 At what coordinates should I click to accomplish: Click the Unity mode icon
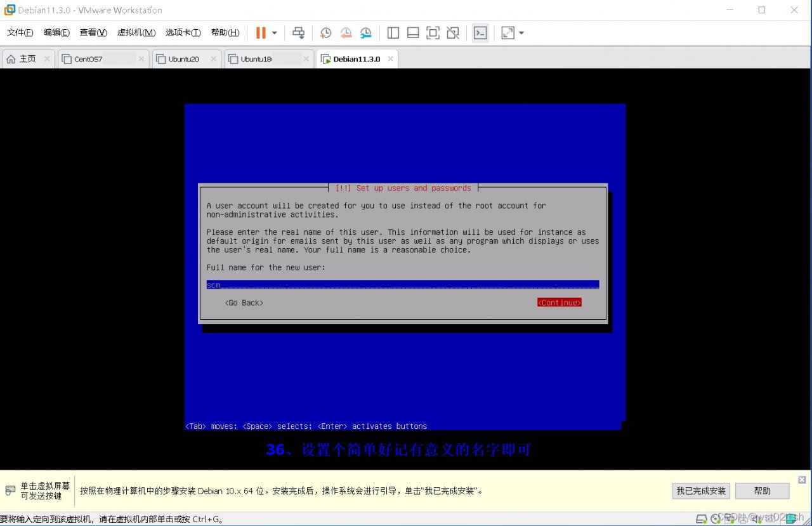pos(453,33)
